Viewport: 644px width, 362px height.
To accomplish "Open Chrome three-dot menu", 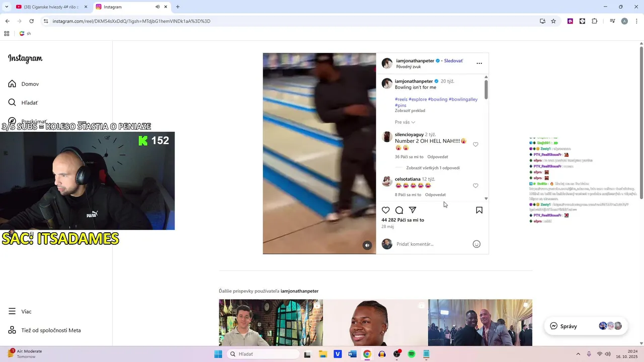I will [636, 21].
